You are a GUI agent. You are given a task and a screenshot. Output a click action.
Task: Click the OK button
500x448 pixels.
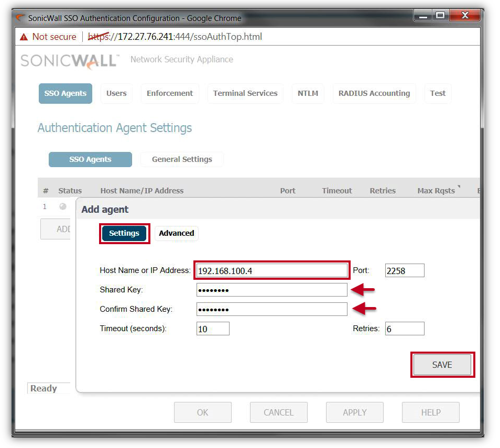click(203, 412)
